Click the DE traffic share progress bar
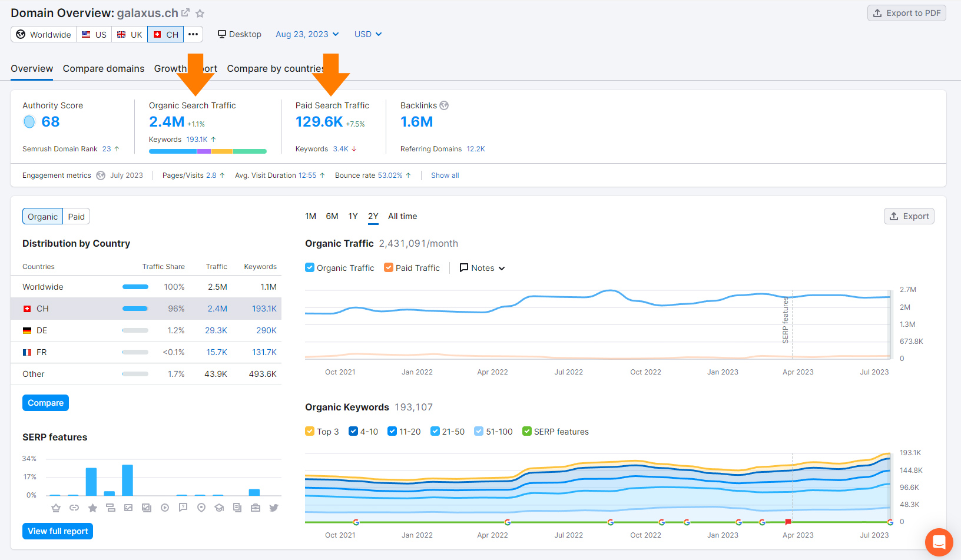961x560 pixels. 135,330
